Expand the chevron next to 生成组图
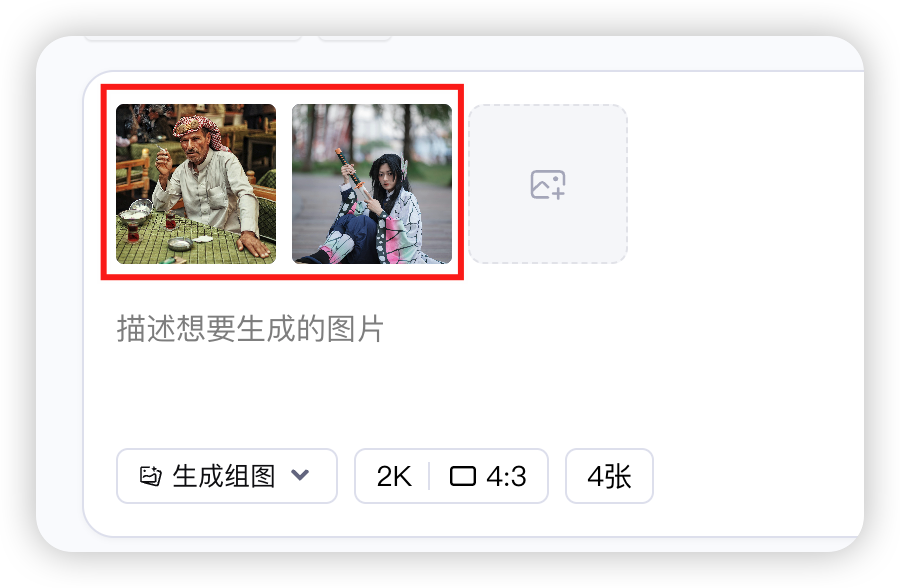This screenshot has height=588, width=900. (300, 475)
